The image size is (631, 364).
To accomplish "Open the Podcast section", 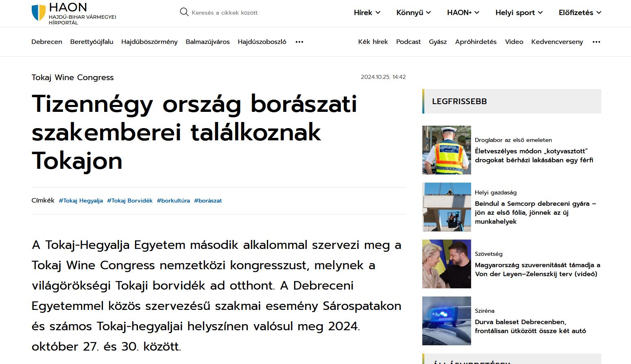I will pos(408,42).
